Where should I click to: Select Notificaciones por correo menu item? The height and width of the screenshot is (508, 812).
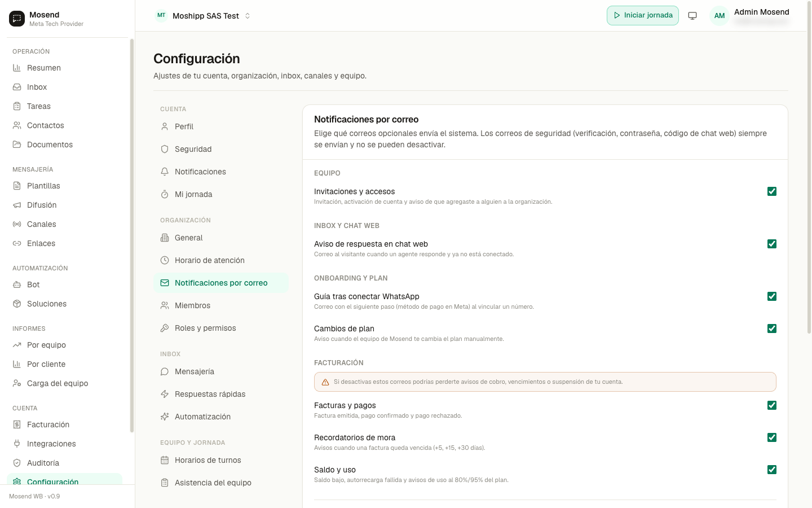tap(221, 283)
